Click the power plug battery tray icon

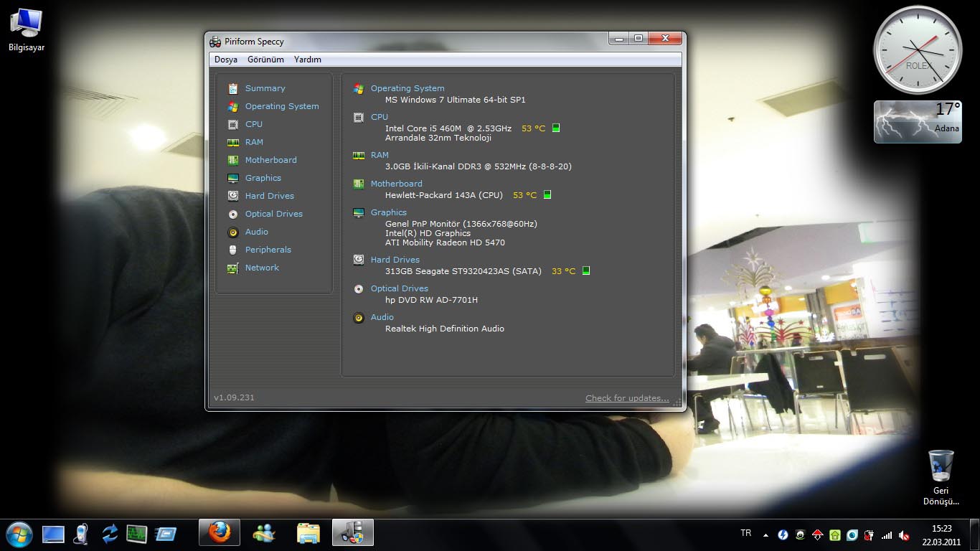point(870,535)
